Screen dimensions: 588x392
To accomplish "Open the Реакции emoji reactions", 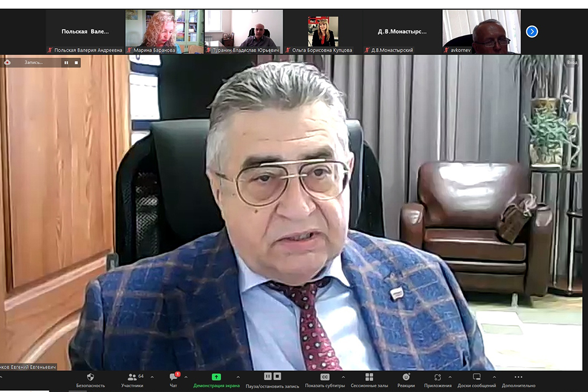I will coord(406,377).
